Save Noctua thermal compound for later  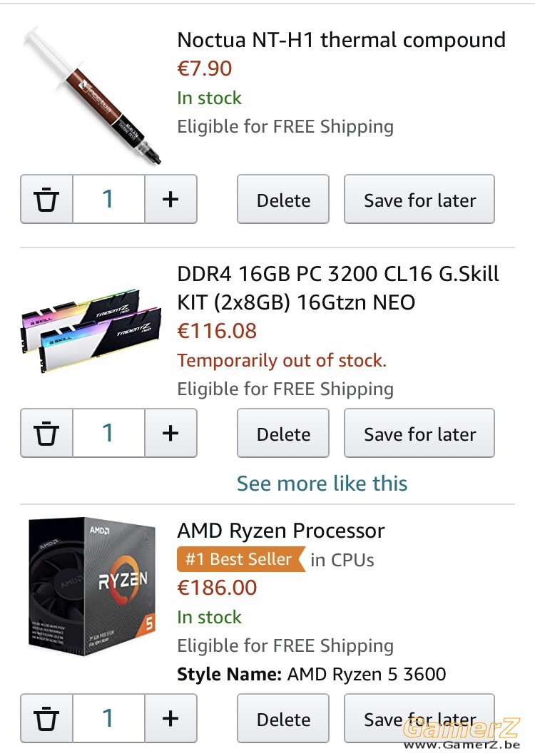coord(419,199)
